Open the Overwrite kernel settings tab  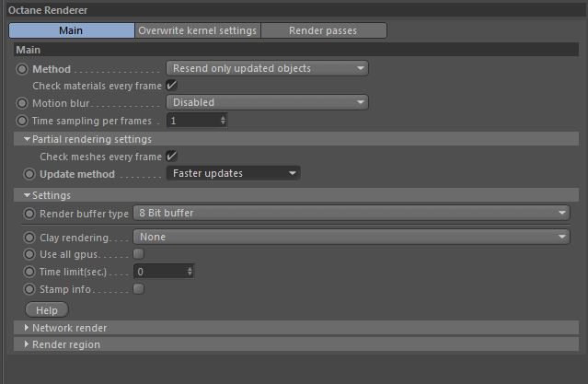(198, 30)
